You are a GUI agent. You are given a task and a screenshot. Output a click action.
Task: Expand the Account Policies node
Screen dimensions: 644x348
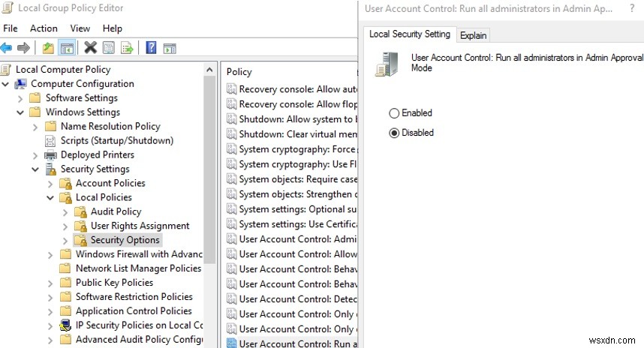[50, 184]
